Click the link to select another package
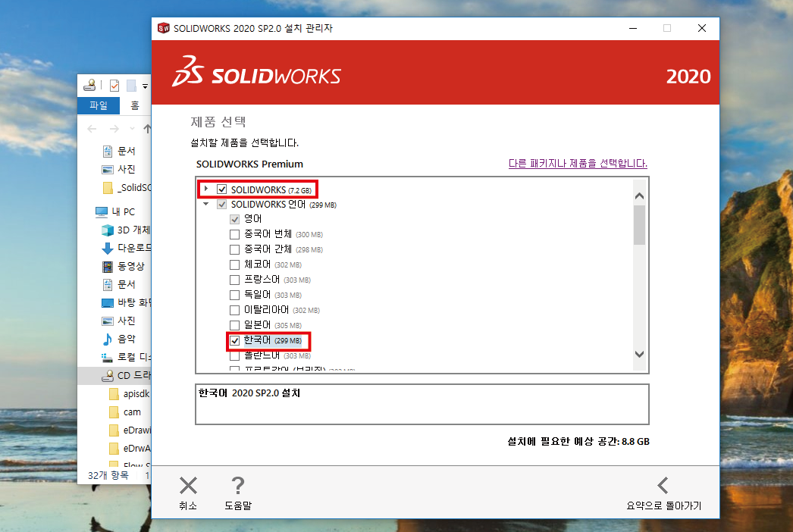The width and height of the screenshot is (793, 532). coord(578,164)
